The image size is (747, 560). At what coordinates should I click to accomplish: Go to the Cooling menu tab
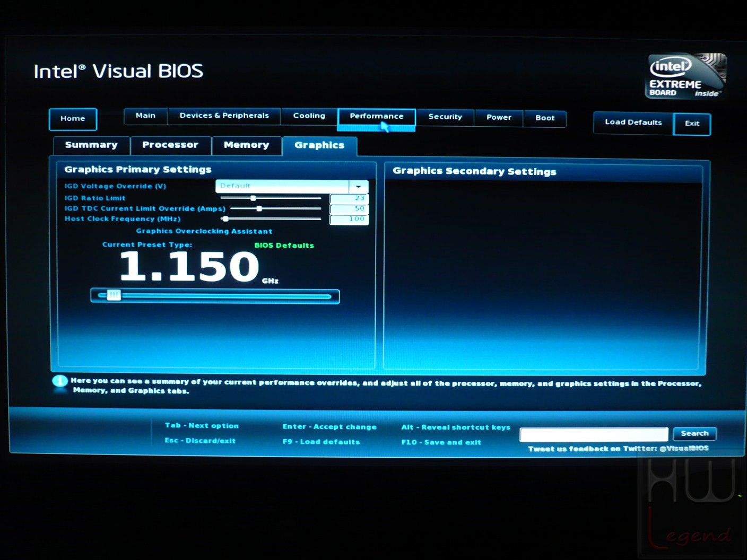309,116
